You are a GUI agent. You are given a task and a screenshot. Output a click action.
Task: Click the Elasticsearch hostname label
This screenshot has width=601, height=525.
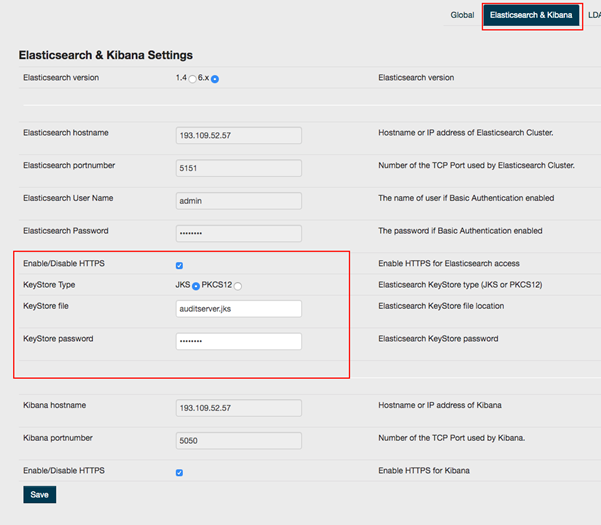(x=66, y=133)
